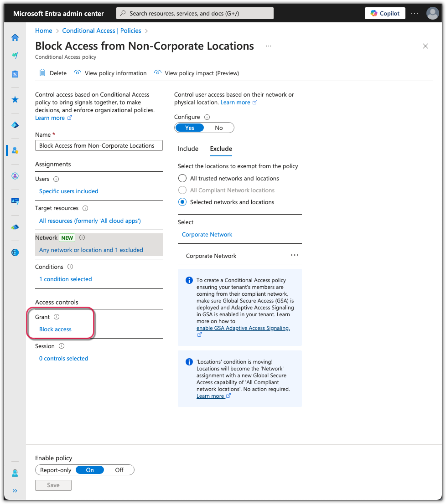This screenshot has height=504, width=446.
Task: Click the Verified ID card sidebar icon
Action: [x=15, y=201]
